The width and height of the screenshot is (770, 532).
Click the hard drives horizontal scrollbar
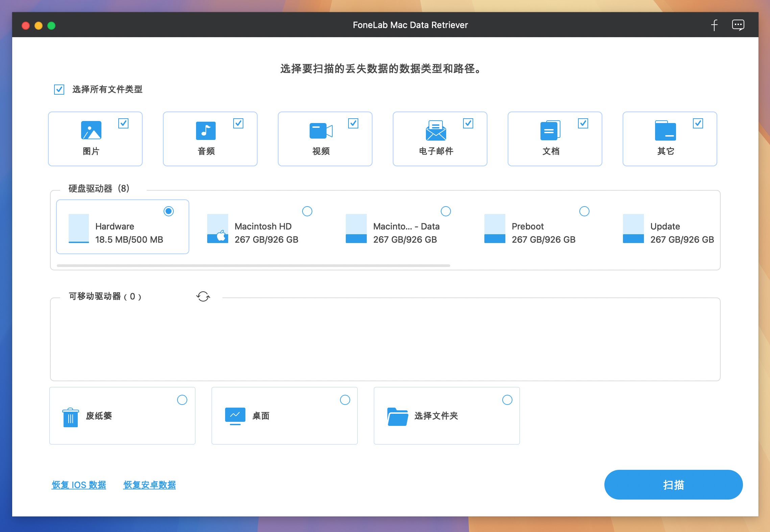click(254, 266)
